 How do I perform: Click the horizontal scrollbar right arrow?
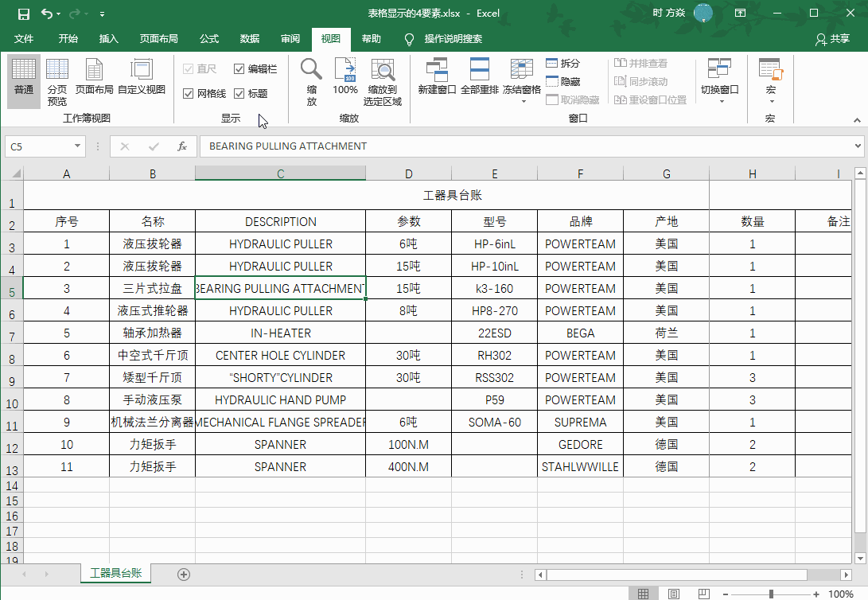point(845,575)
